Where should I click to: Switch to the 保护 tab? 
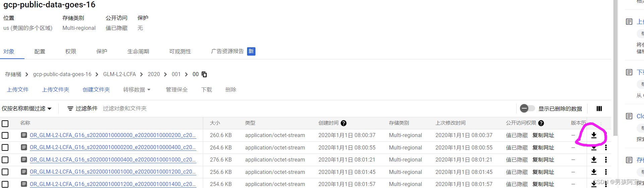(102, 52)
